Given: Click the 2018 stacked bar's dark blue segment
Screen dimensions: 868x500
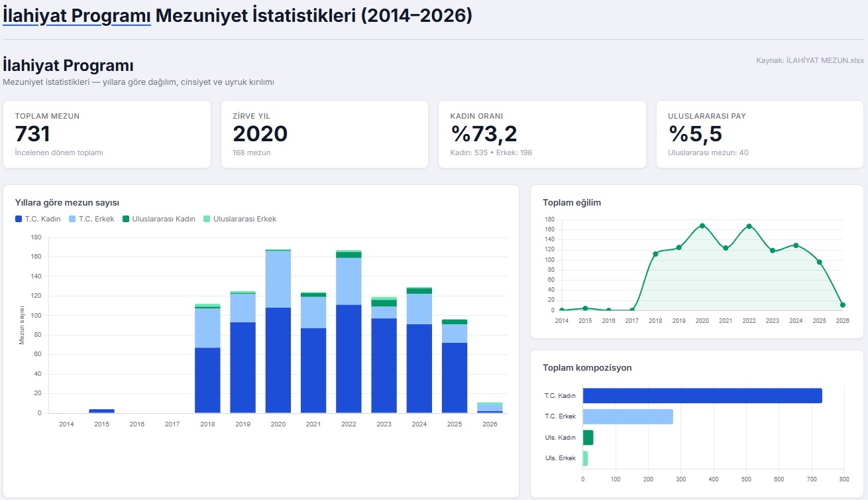Looking at the screenshot, I should 207,380.
